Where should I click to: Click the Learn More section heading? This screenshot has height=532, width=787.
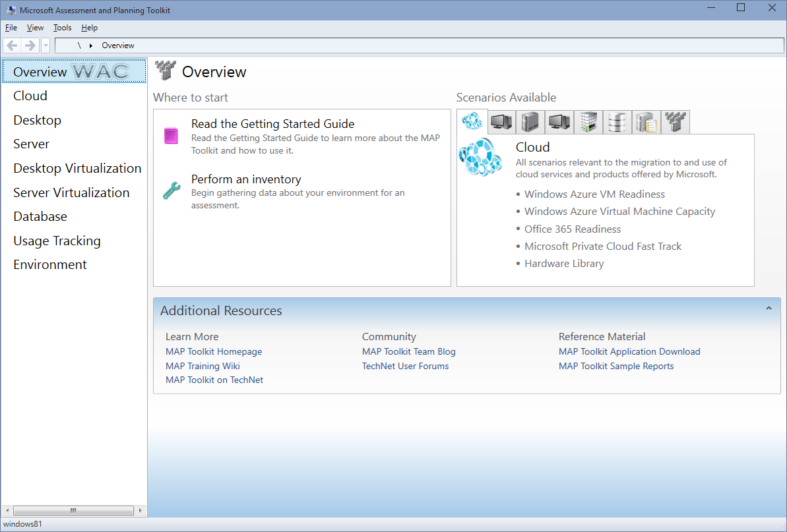192,337
